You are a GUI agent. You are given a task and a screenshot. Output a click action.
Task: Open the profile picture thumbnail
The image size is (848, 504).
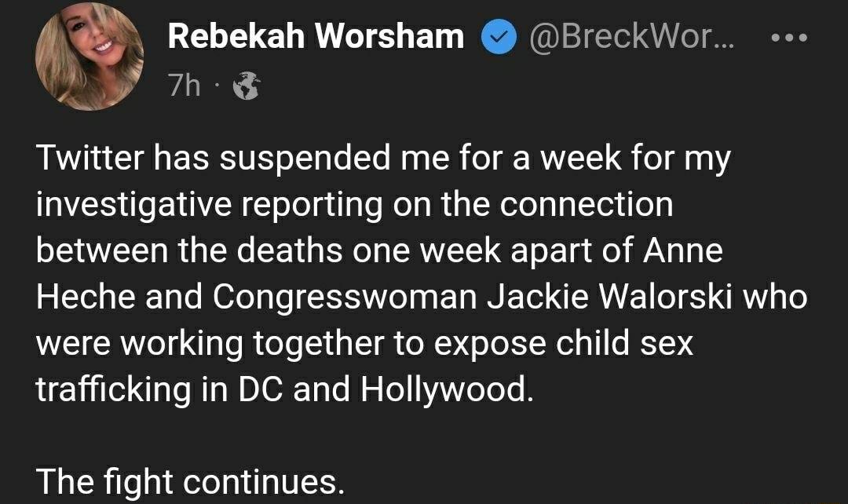[x=89, y=55]
